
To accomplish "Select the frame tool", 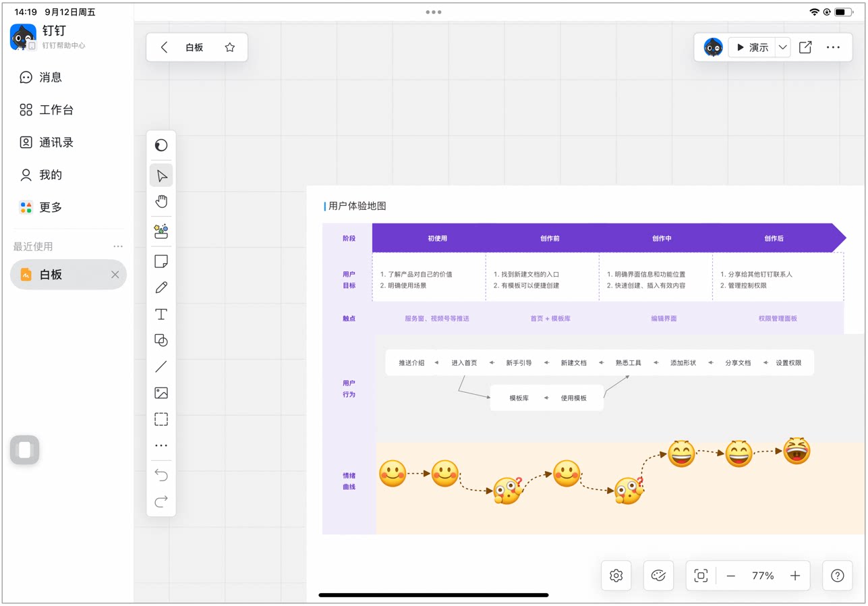I will pos(161,419).
